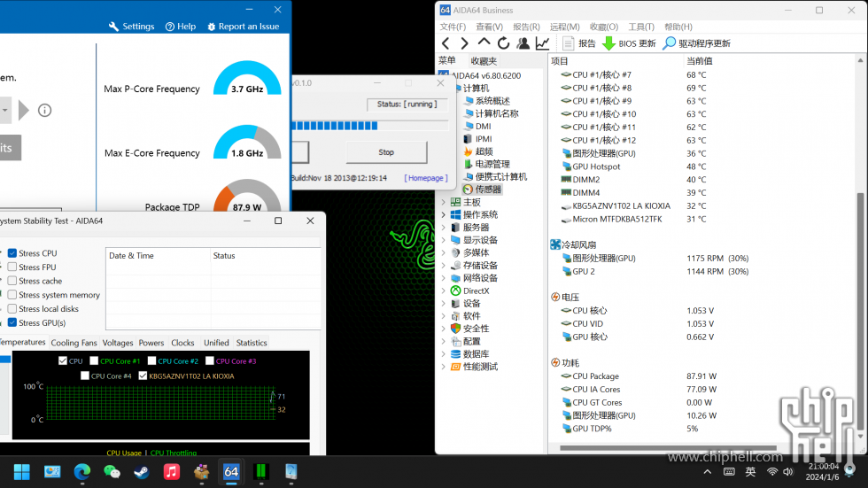
Task: Enable the Stress cache checkbox
Action: [x=12, y=281]
